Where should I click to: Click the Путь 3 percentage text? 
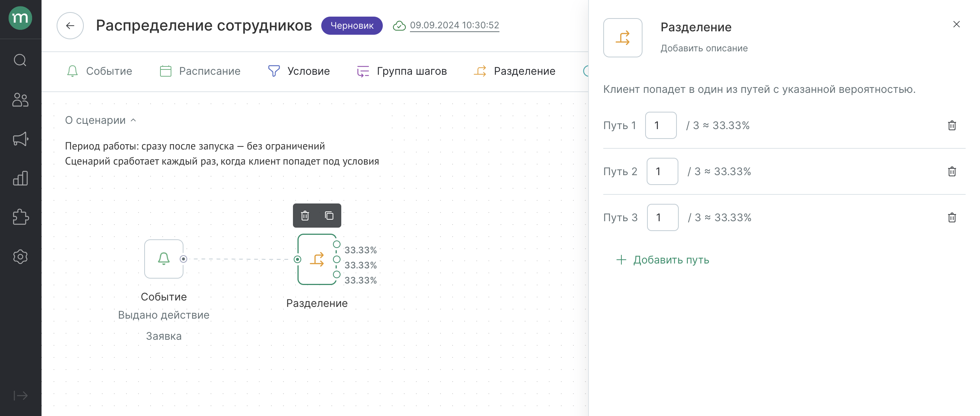point(720,217)
